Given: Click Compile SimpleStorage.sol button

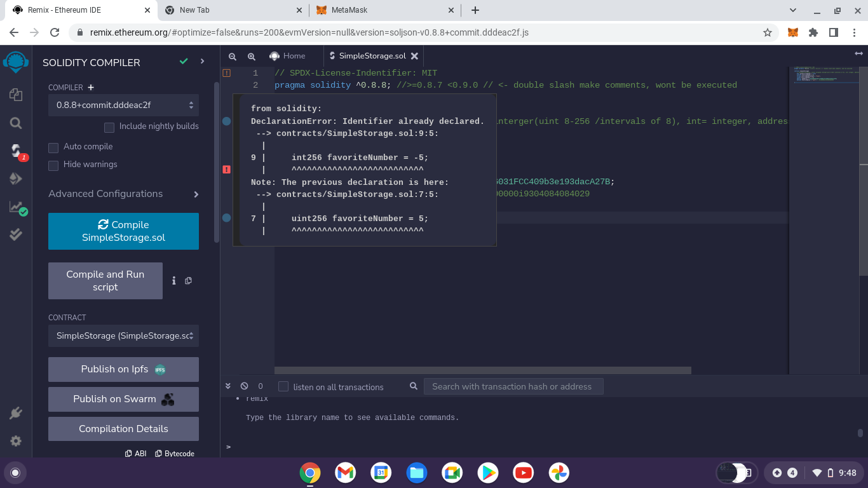Looking at the screenshot, I should [x=123, y=231].
